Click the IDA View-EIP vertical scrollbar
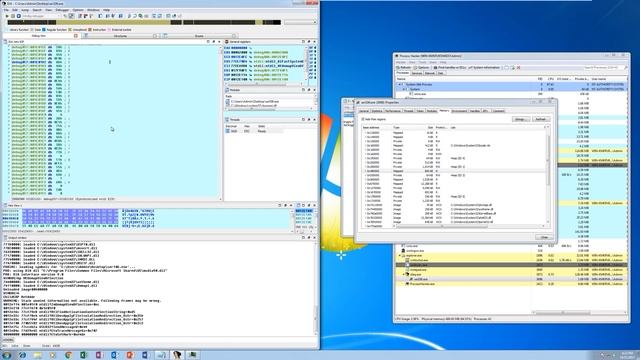 tap(221, 122)
